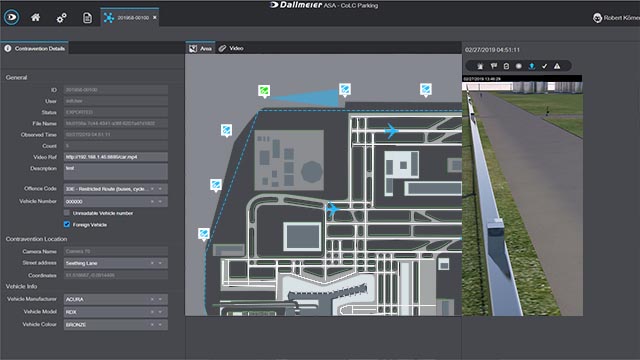Click into the Description text box
This screenshot has width=640, height=360.
(x=116, y=171)
